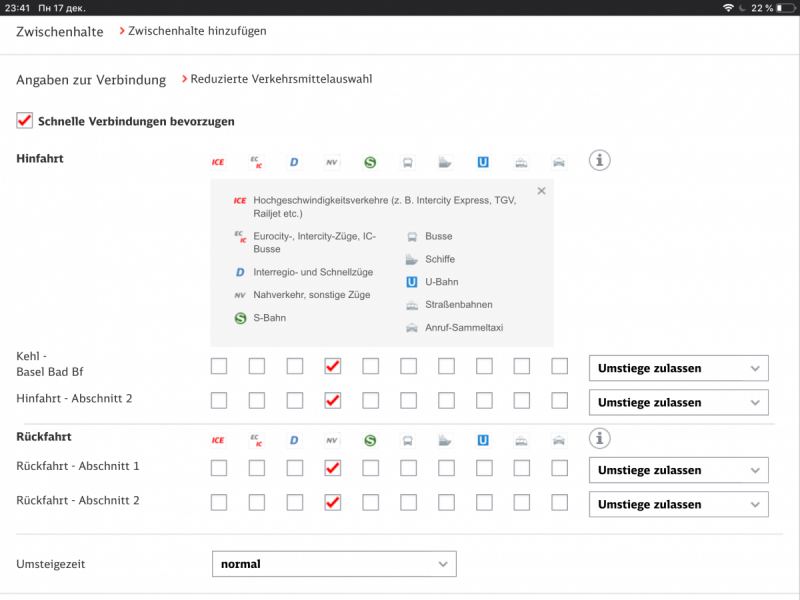This screenshot has width=800, height=600.
Task: Click Reduzierte Verkehrsmittelauswahl link
Action: coord(281,79)
